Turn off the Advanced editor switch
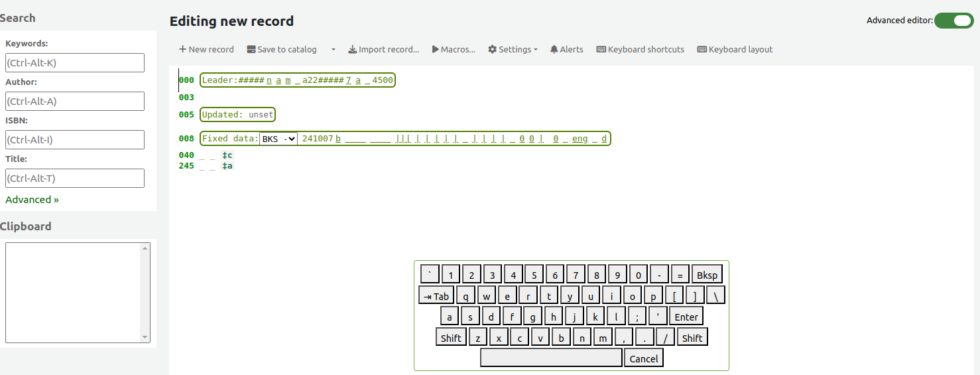The width and height of the screenshot is (980, 375). click(953, 21)
